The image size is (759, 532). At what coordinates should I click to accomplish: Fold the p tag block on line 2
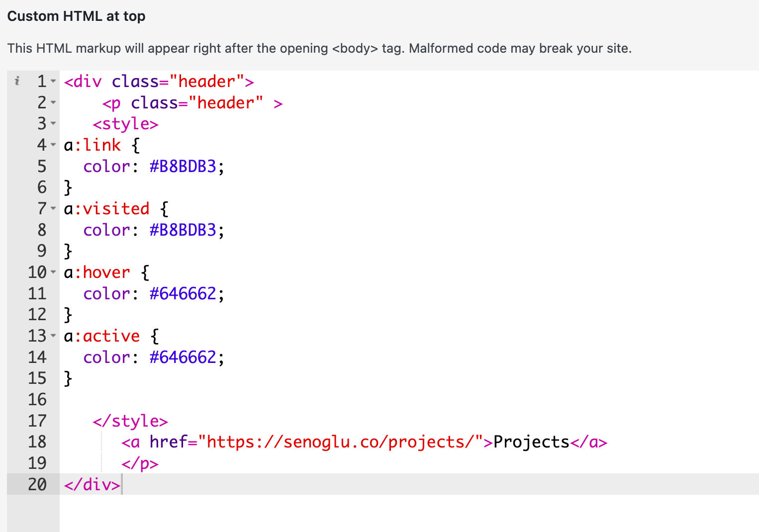53,102
